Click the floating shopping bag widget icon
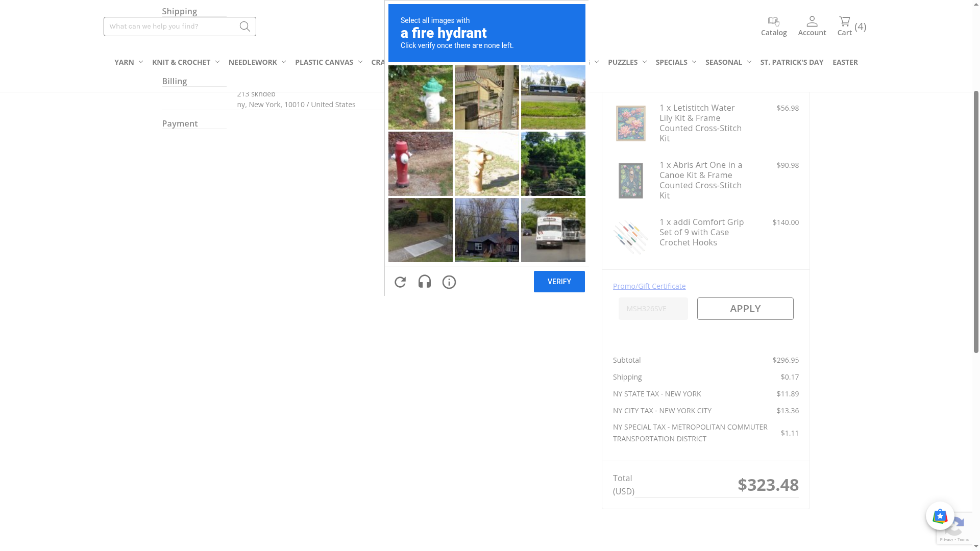Screen dimensions: 980x551 pos(940,516)
